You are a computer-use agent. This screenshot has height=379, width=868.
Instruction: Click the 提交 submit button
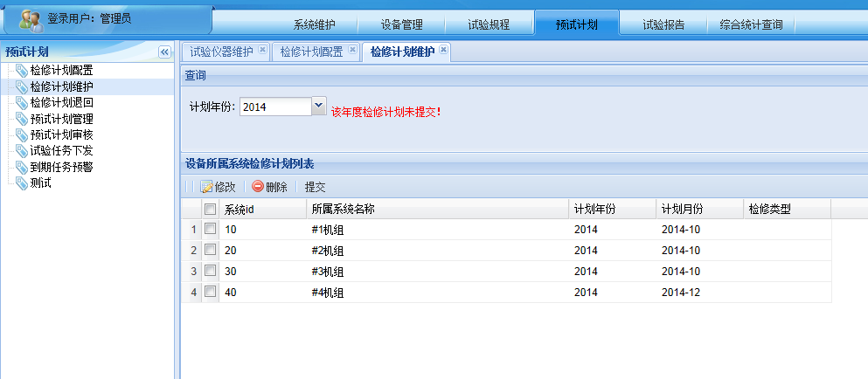(315, 187)
